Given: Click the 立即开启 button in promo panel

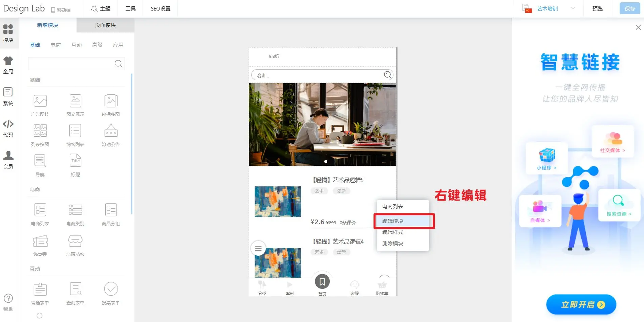Looking at the screenshot, I should (x=581, y=304).
